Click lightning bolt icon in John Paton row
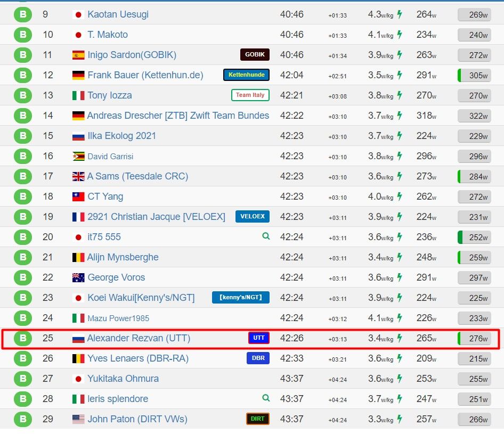The width and height of the screenshot is (504, 434). (400, 419)
